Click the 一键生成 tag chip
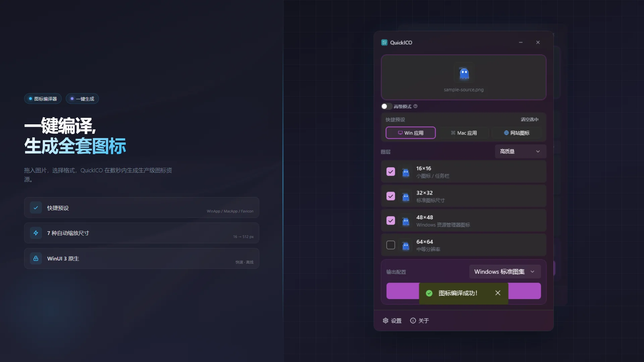The height and width of the screenshot is (362, 644). pyautogui.click(x=82, y=99)
